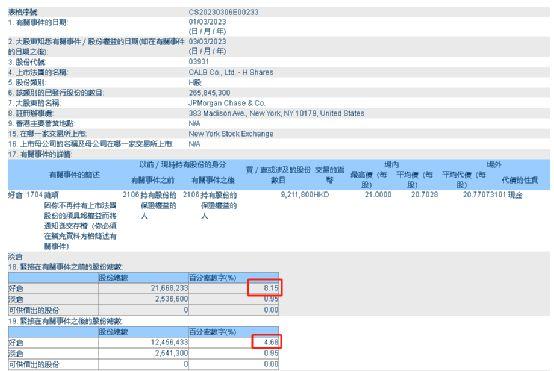The width and height of the screenshot is (554, 371).
Task: Click form serial number CS20230306E00233
Action: [223, 12]
